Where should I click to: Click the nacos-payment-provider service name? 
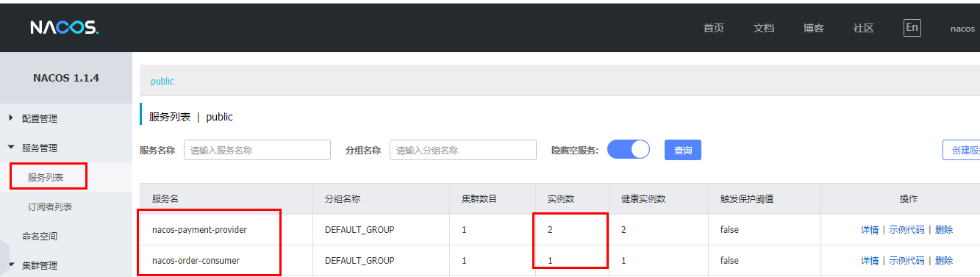tap(199, 230)
